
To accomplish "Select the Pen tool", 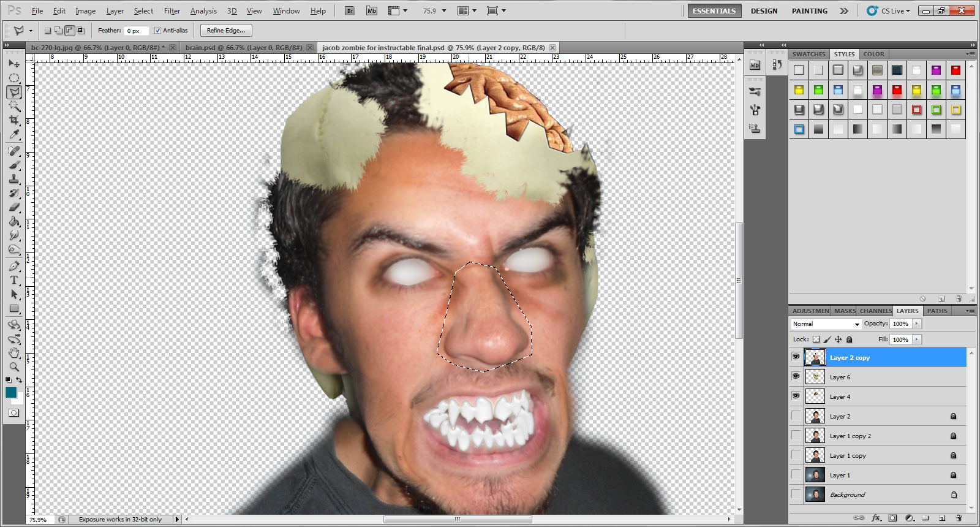I will [14, 266].
